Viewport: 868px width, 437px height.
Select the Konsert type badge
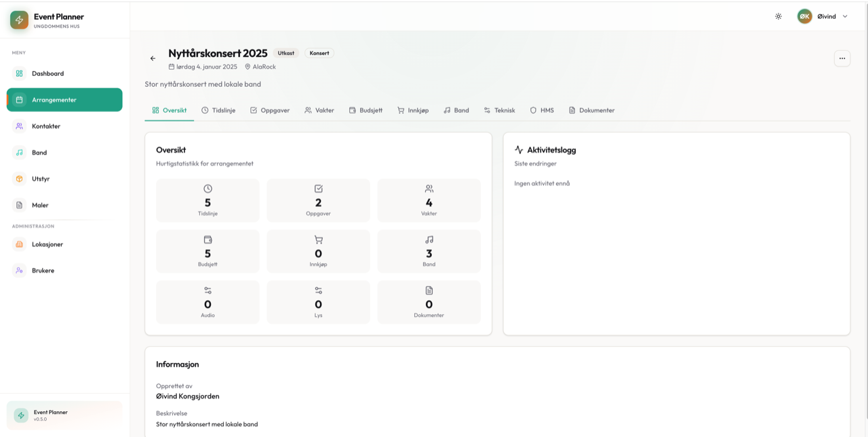(319, 52)
